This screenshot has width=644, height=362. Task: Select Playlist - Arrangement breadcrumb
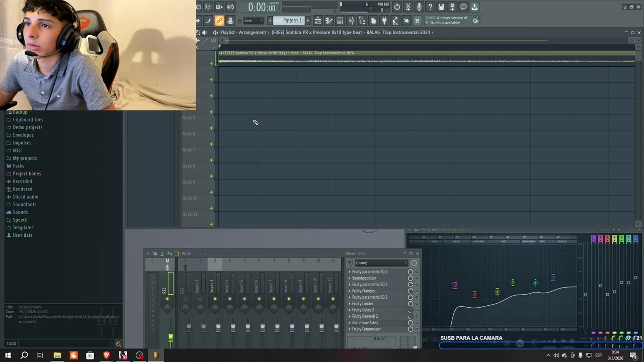(243, 32)
